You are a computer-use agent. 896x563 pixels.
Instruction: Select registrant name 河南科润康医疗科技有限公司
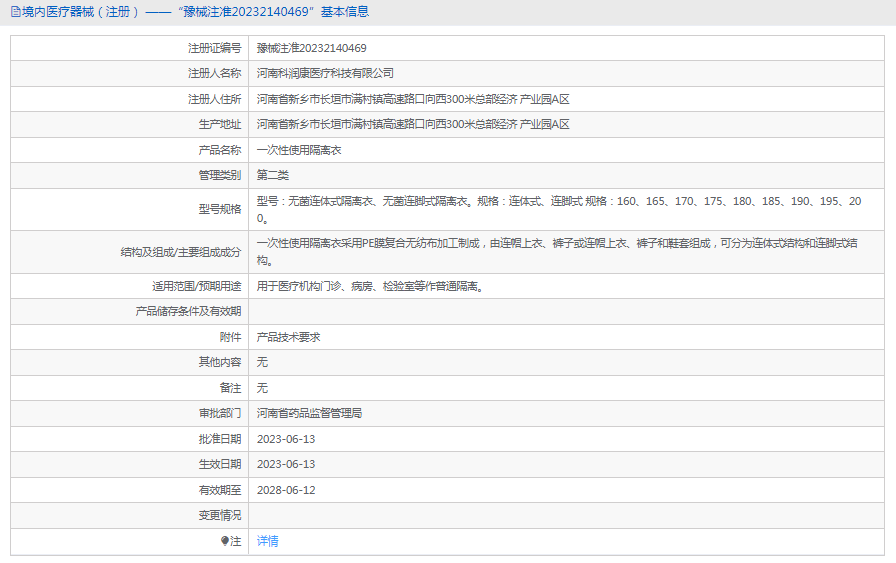point(325,74)
